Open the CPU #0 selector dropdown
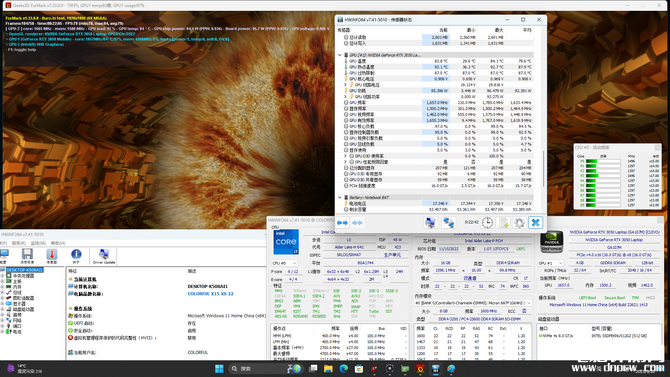670x377 pixels. (284, 263)
